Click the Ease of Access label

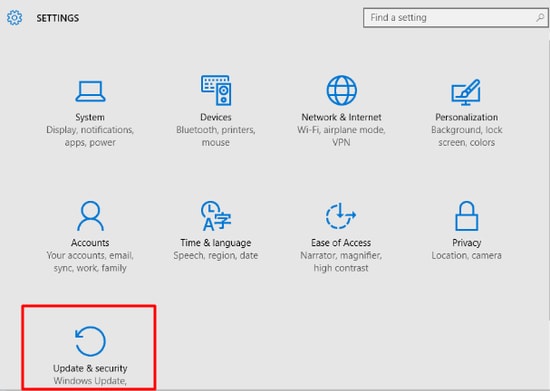point(341,243)
